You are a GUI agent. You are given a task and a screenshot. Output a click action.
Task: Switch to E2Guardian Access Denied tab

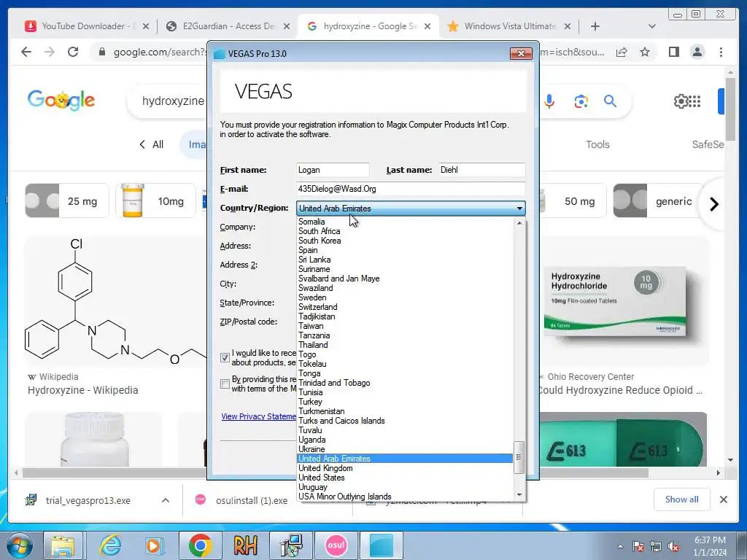(x=228, y=26)
